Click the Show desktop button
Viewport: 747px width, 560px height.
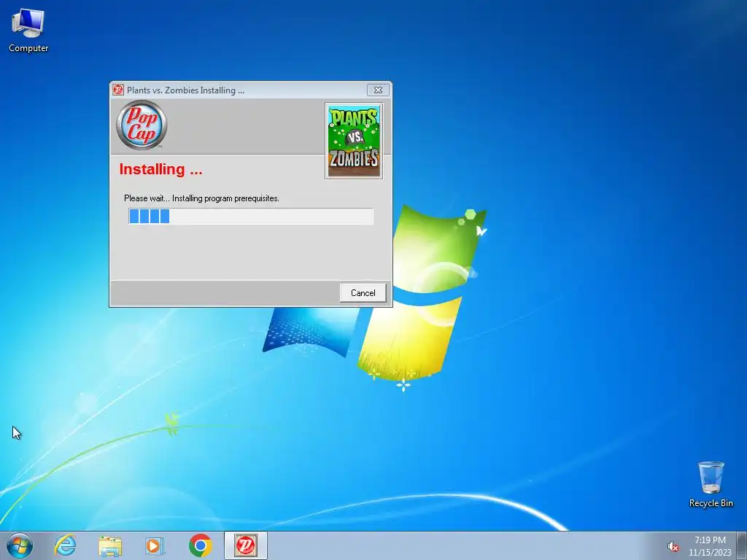click(742, 545)
